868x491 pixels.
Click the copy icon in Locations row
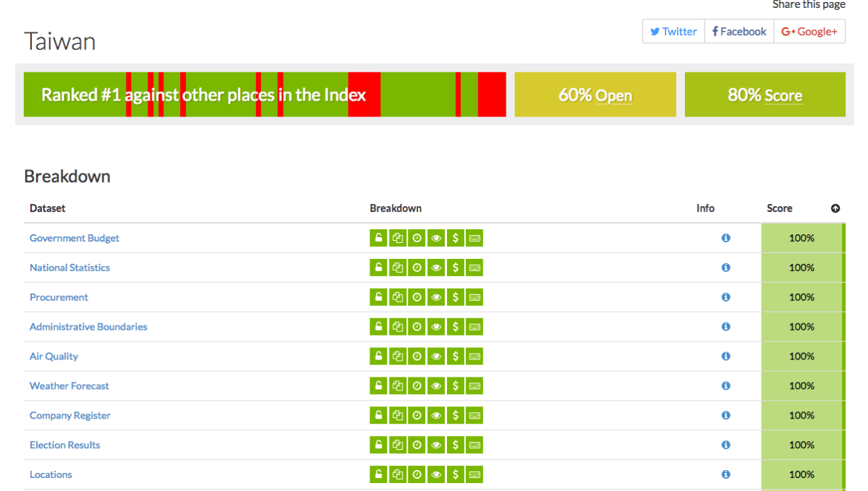click(397, 475)
